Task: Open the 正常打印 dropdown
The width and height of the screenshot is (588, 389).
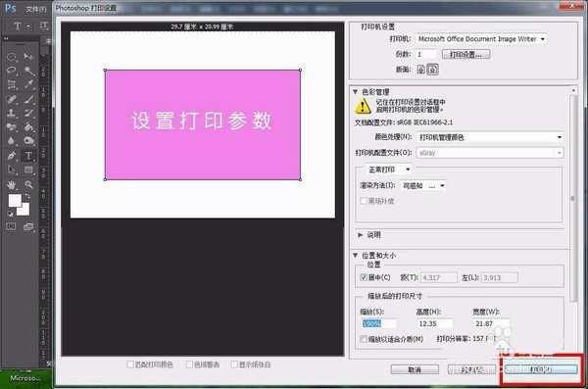Action: coord(389,170)
